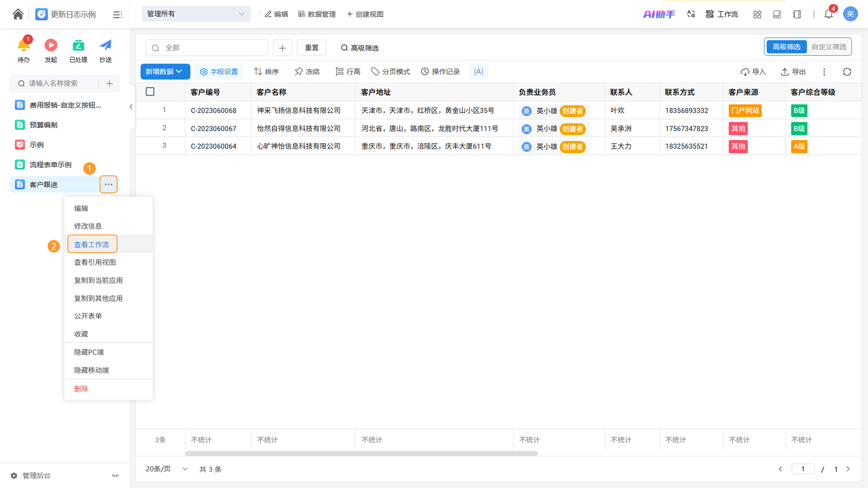Select 隐藏PC端 menu item
The image size is (868, 488).
[x=108, y=352]
